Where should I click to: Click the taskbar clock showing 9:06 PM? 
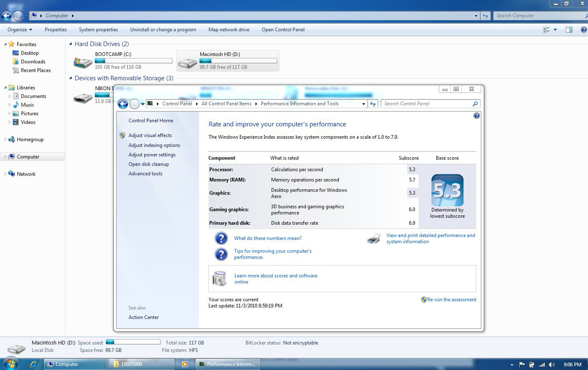click(572, 364)
